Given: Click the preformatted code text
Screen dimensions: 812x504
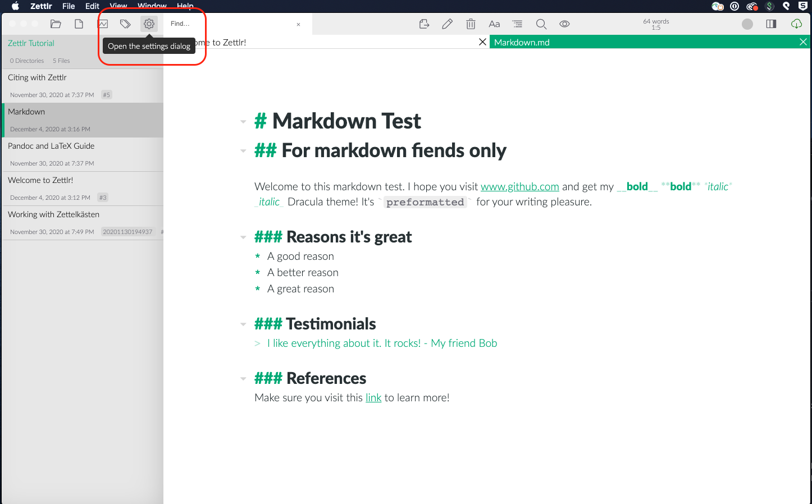Looking at the screenshot, I should click(x=425, y=202).
